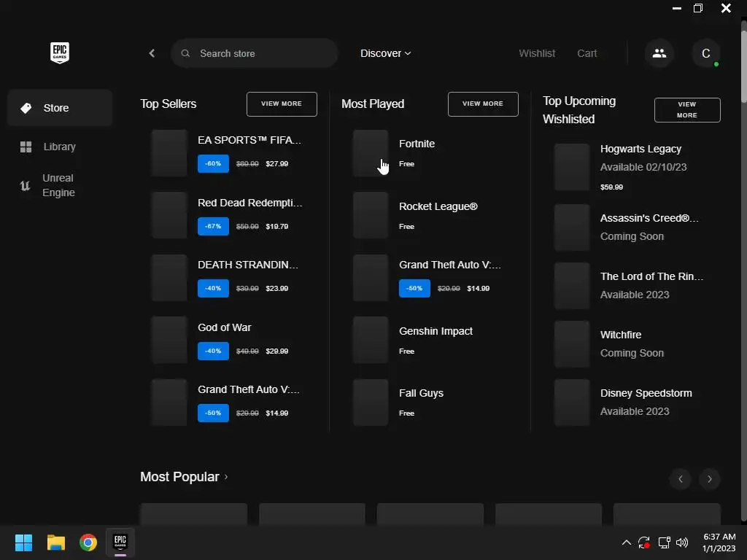Select Store in the sidebar

pos(60,108)
